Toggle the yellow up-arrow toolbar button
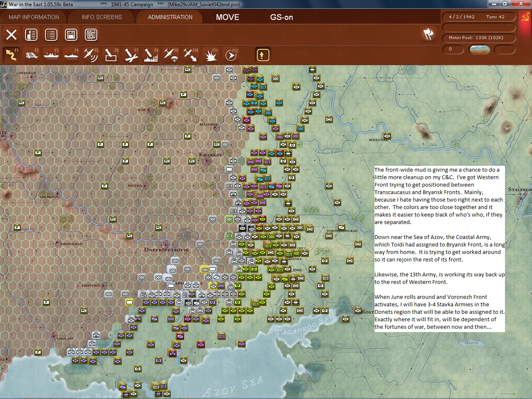The height and width of the screenshot is (399, 532). 263,54
